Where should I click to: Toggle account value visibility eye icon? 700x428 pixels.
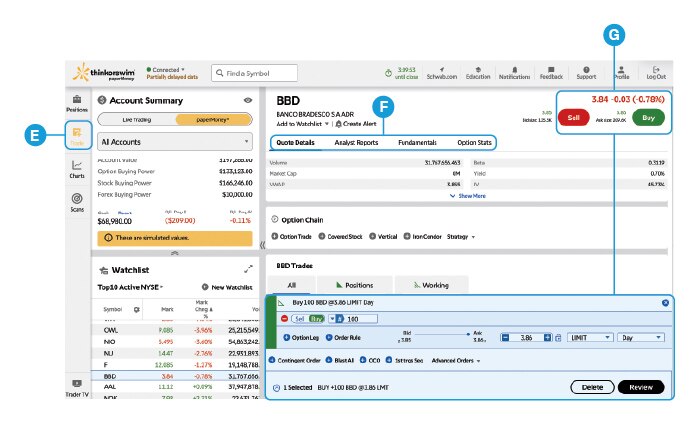pos(248,100)
